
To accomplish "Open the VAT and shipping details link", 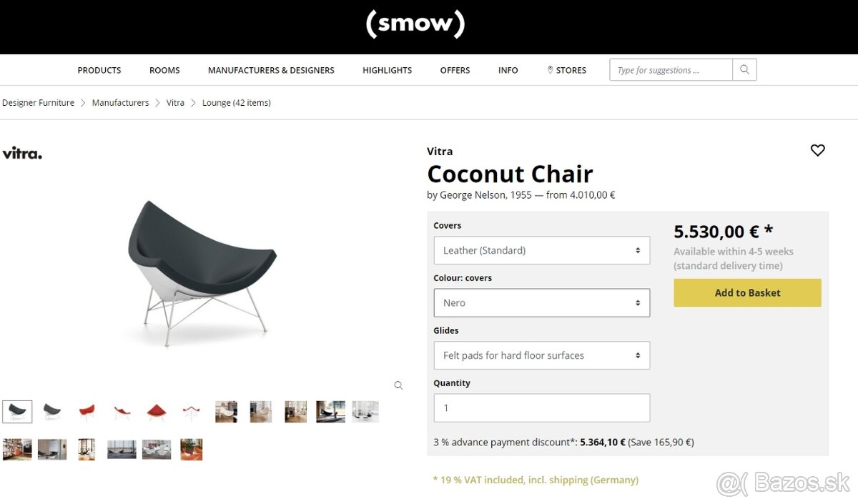I will [x=536, y=480].
